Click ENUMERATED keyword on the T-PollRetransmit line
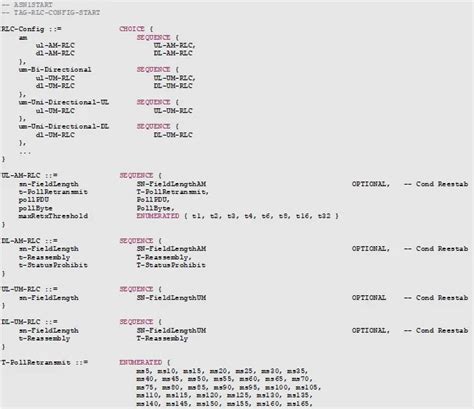Viewport: 474px width, 409px height. click(x=141, y=363)
